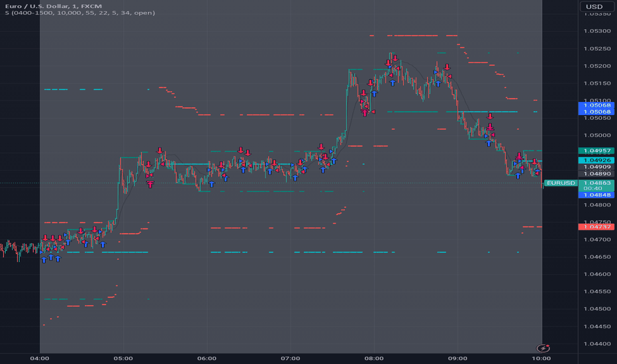Select the cyan 1.04926 price label

point(596,160)
